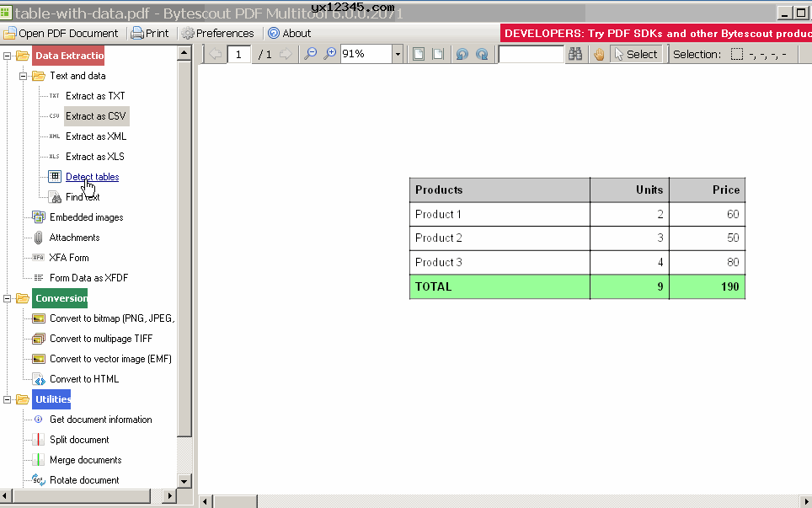This screenshot has height=508, width=812.
Task: Collapse the Utilities tree section
Action: pyautogui.click(x=8, y=399)
